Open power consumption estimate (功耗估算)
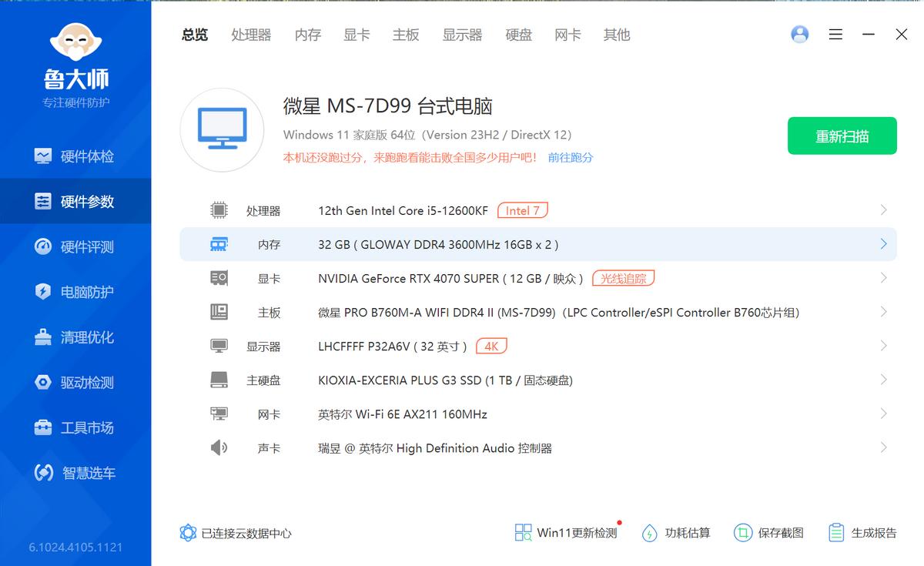 (650, 532)
